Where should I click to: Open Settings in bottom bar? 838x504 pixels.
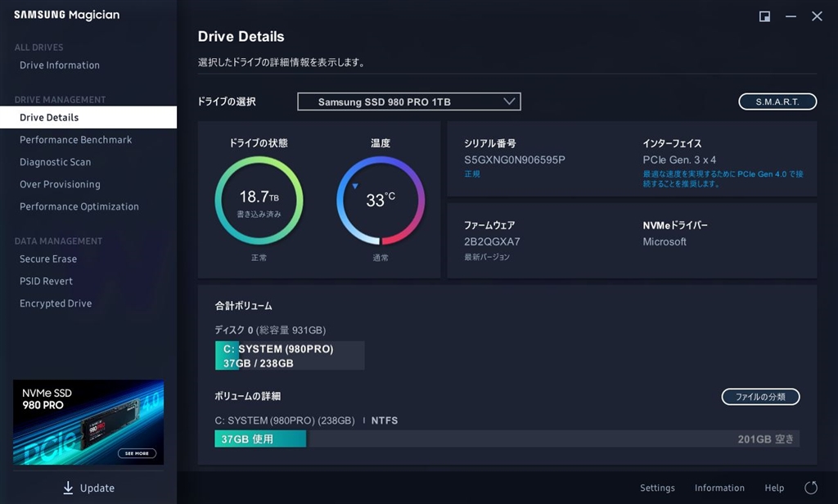tap(657, 488)
